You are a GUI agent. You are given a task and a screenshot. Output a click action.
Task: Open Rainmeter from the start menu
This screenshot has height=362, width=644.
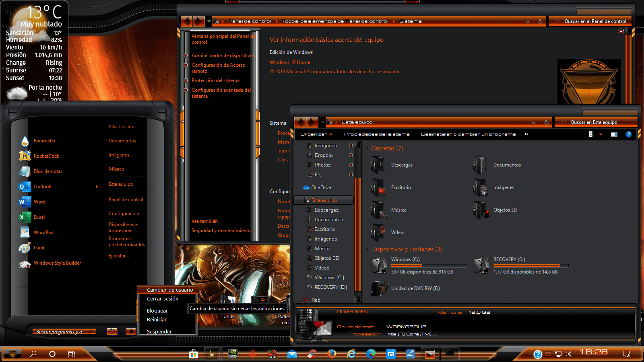[45, 140]
